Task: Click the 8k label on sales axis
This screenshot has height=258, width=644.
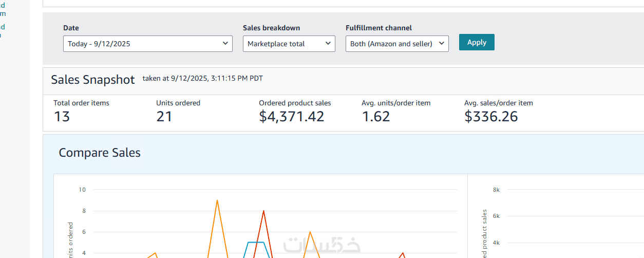Action: point(496,190)
